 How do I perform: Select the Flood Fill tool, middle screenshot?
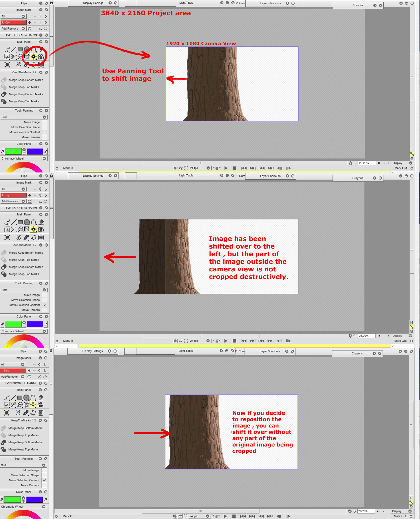41,222
